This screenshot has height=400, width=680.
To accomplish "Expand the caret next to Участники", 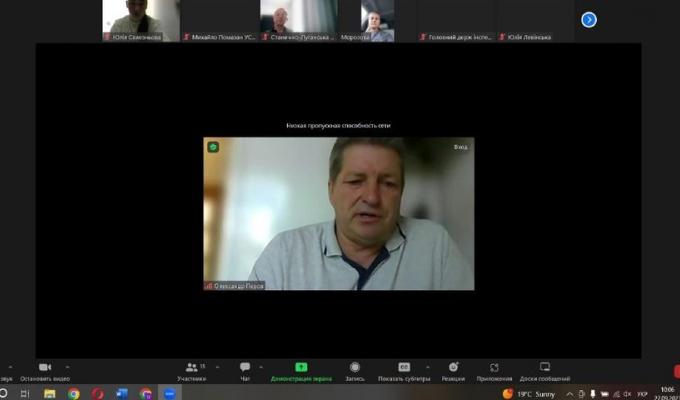I will coord(217,367).
